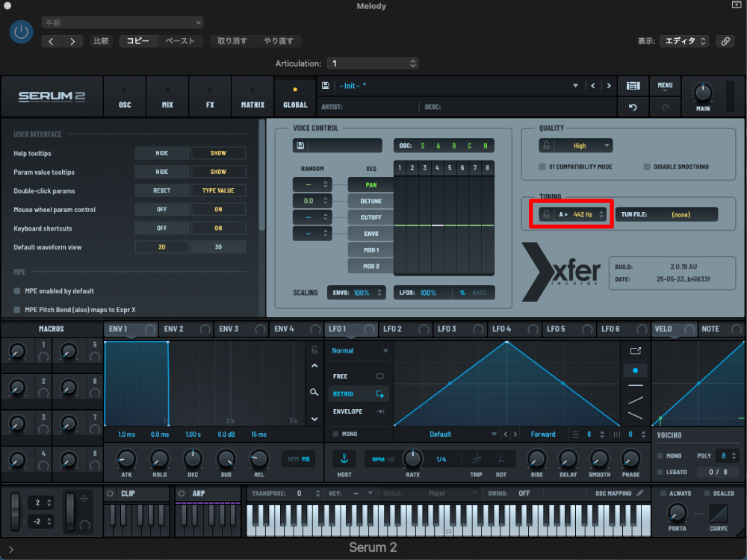Viewport: 747px width, 560px height.
Task: Open the host preset dropdown at top
Action: click(123, 22)
